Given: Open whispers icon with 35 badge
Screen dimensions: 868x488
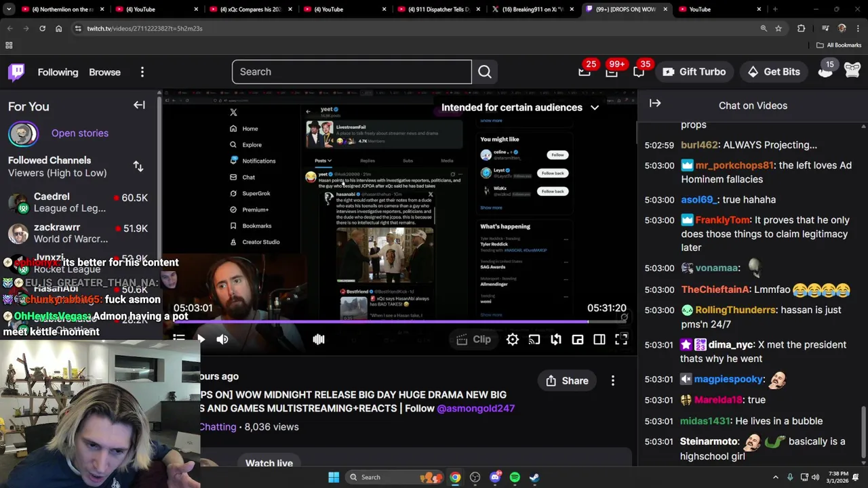Looking at the screenshot, I should 639,72.
